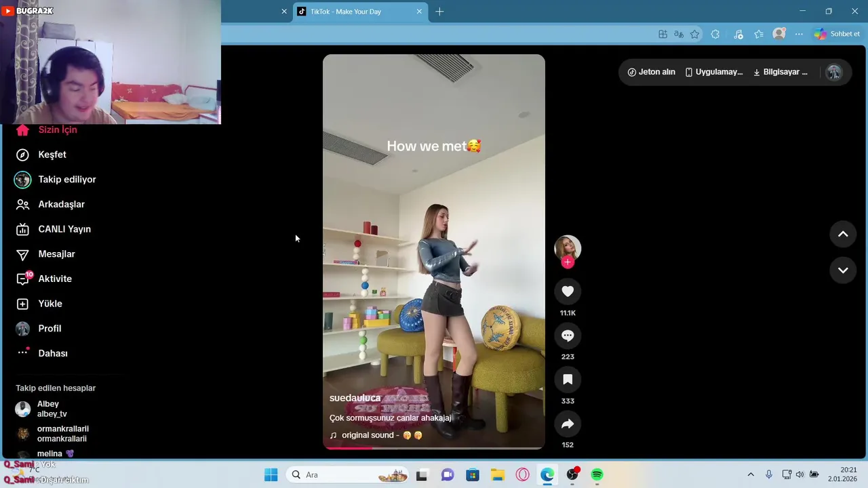The image size is (868, 488).
Task: Open Edge favorites list icon
Action: tap(759, 34)
